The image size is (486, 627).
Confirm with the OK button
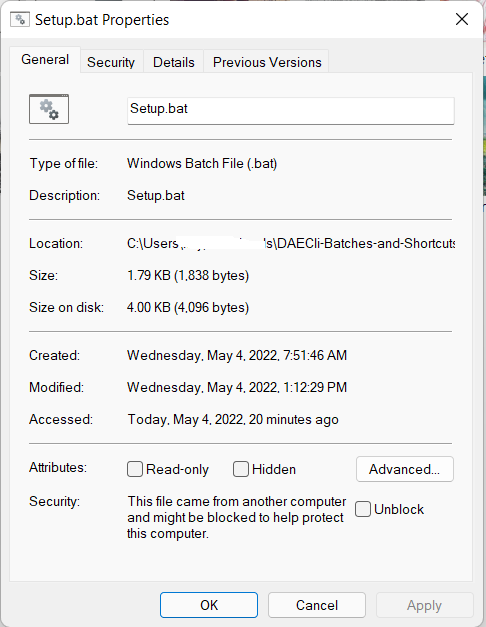coord(209,605)
